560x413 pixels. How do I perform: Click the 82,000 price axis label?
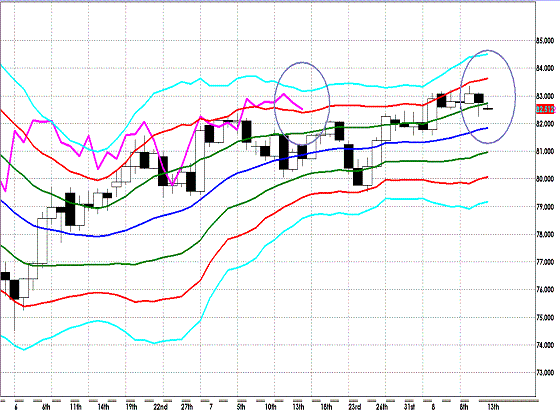coord(545,124)
